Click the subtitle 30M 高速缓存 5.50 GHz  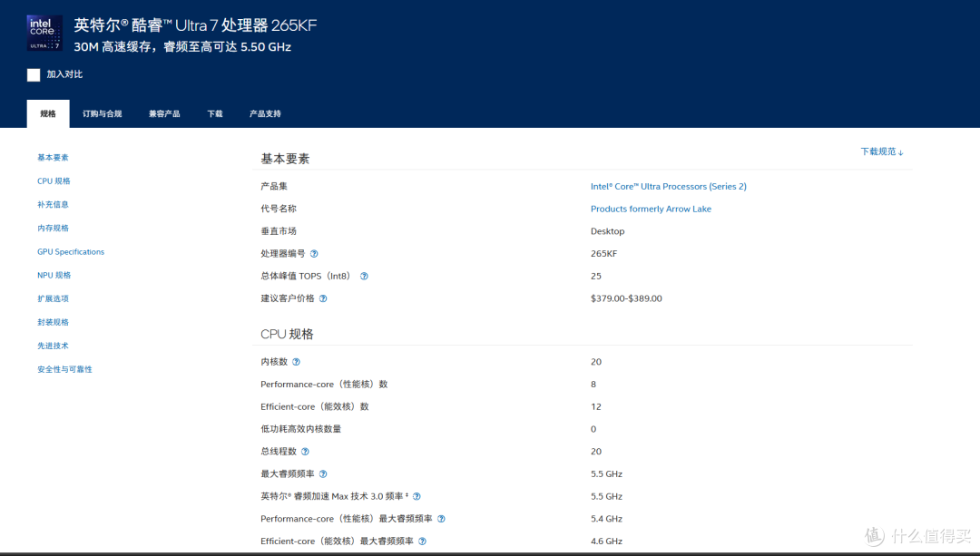[x=182, y=47]
